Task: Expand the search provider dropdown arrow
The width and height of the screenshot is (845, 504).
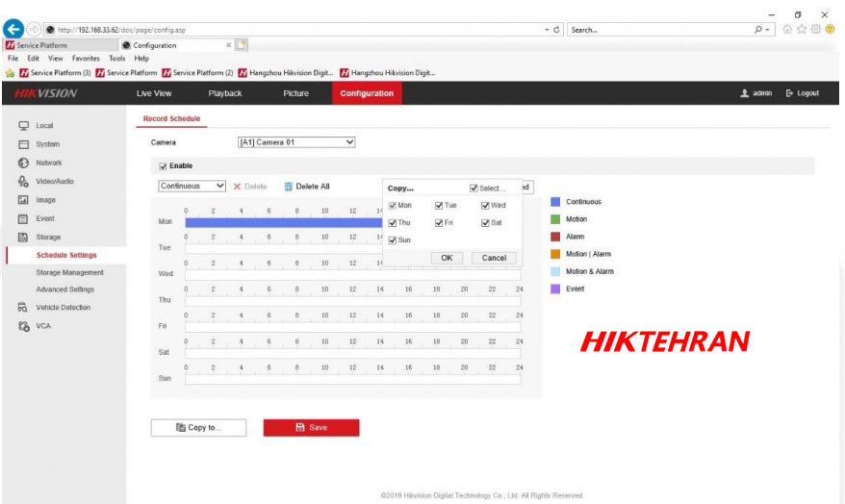Action: (767, 30)
